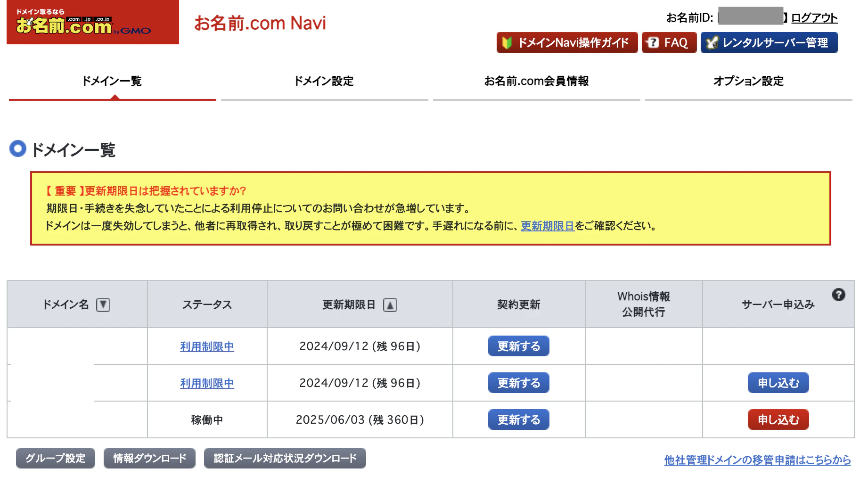This screenshot has height=493, width=868.
Task: Click 認証メール対応状況ダウンロード button
Action: click(x=285, y=458)
